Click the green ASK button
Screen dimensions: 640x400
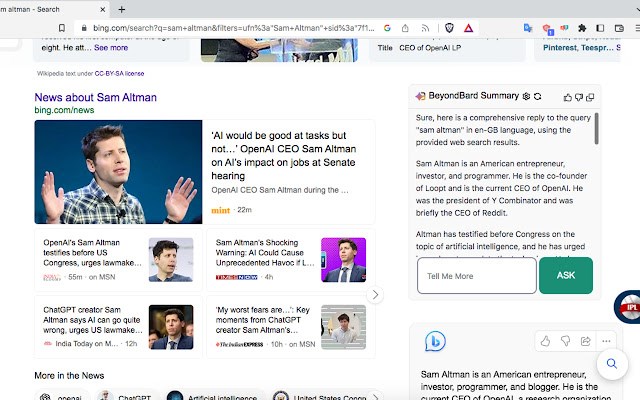pos(566,276)
